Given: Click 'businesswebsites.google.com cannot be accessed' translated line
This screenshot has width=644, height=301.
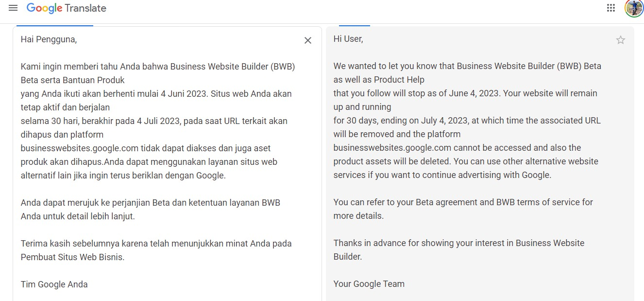Looking at the screenshot, I should [457, 148].
